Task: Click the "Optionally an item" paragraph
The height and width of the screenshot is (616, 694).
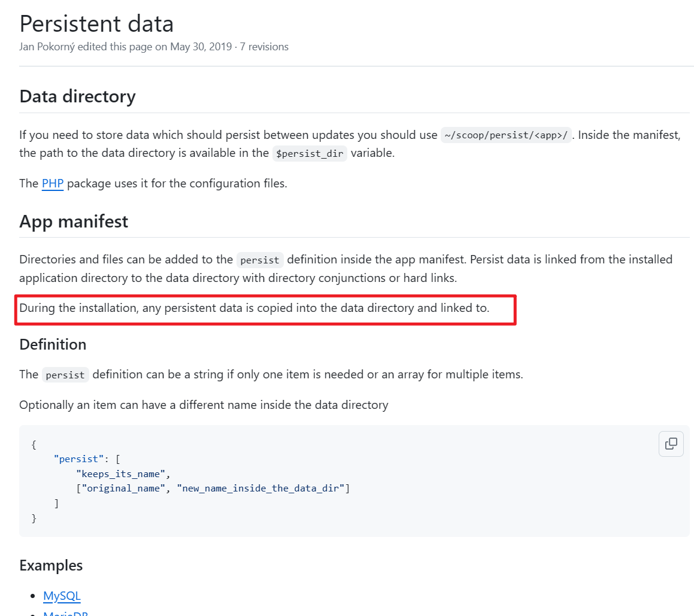Action: 204,405
